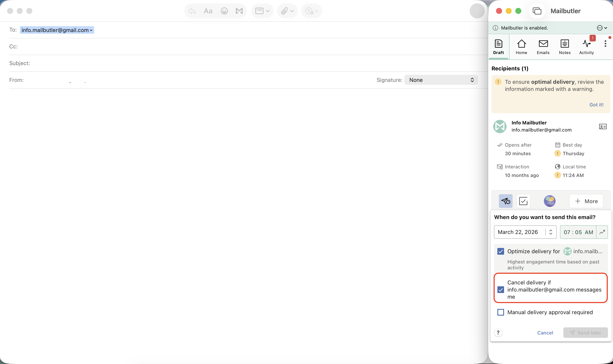This screenshot has height=364, width=613.
Task: Toggle Optimize delivery for checkbox
Action: coord(501,251)
